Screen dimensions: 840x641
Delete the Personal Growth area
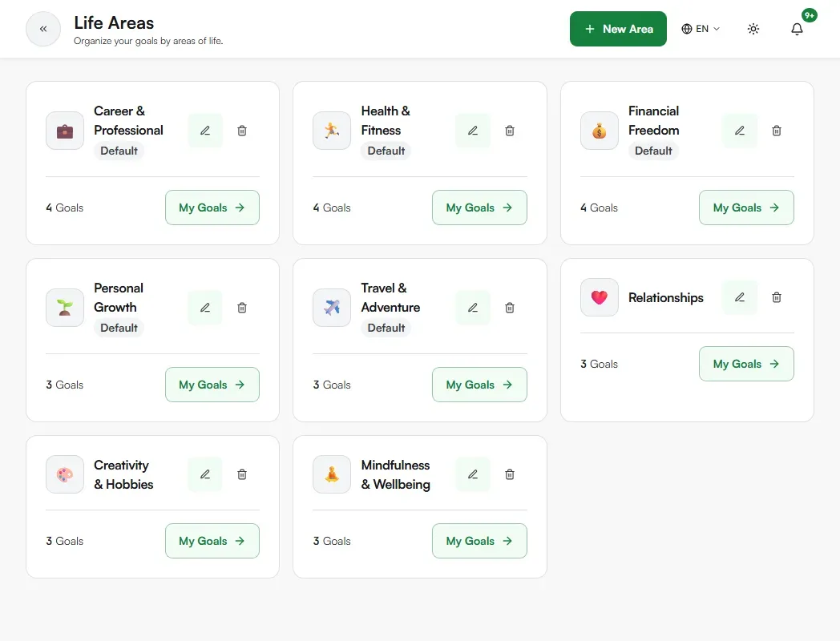(242, 308)
